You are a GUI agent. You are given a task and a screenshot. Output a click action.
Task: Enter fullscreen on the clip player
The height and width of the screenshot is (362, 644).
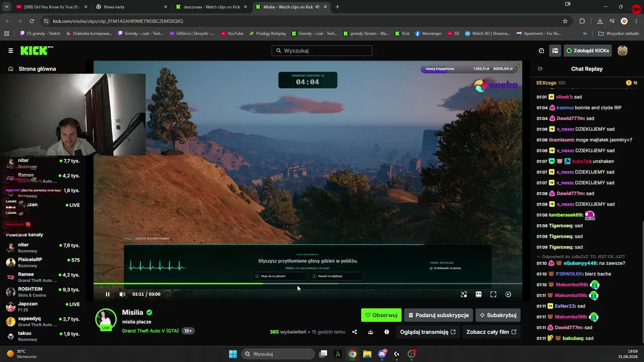point(493,294)
